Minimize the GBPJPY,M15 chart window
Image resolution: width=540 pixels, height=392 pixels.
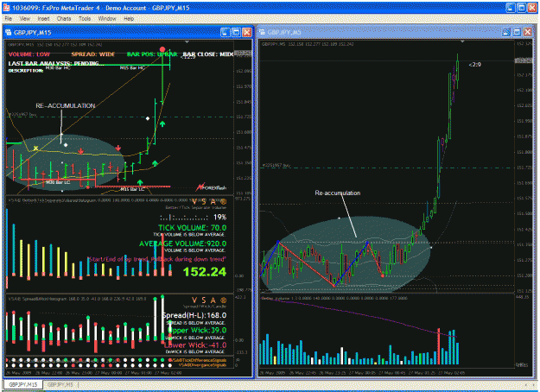225,32
